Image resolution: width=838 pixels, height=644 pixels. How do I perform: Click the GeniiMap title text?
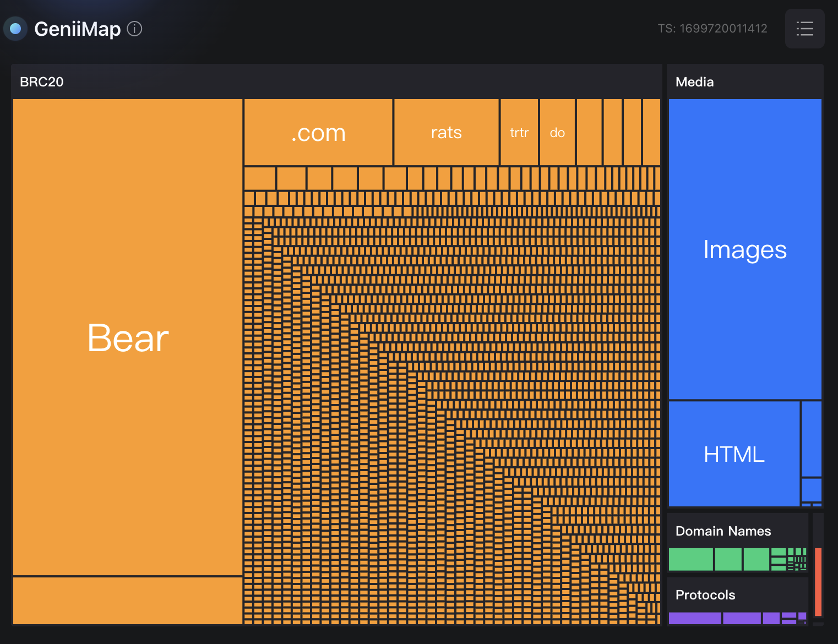click(x=77, y=29)
